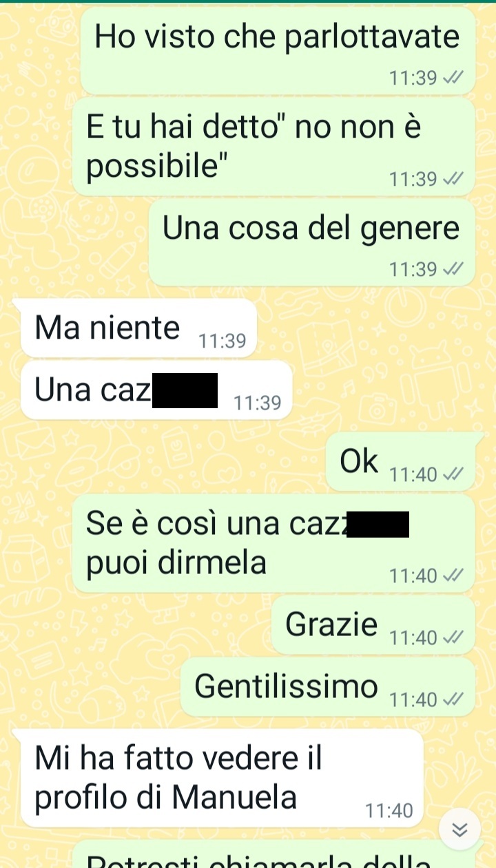Tap the "Grazie" sent message
496x868 pixels.
tap(373, 625)
